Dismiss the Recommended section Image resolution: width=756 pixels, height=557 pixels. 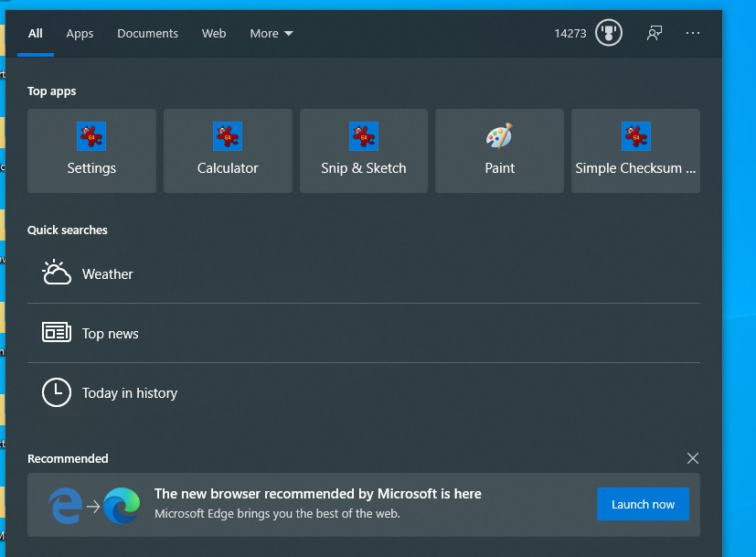(693, 458)
